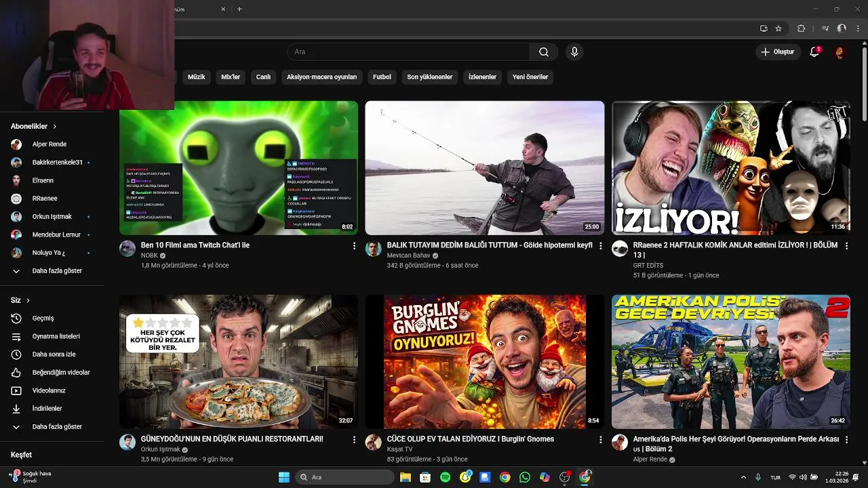Open options menu for Ben 10 Filmi video
The image size is (868, 488).
354,246
